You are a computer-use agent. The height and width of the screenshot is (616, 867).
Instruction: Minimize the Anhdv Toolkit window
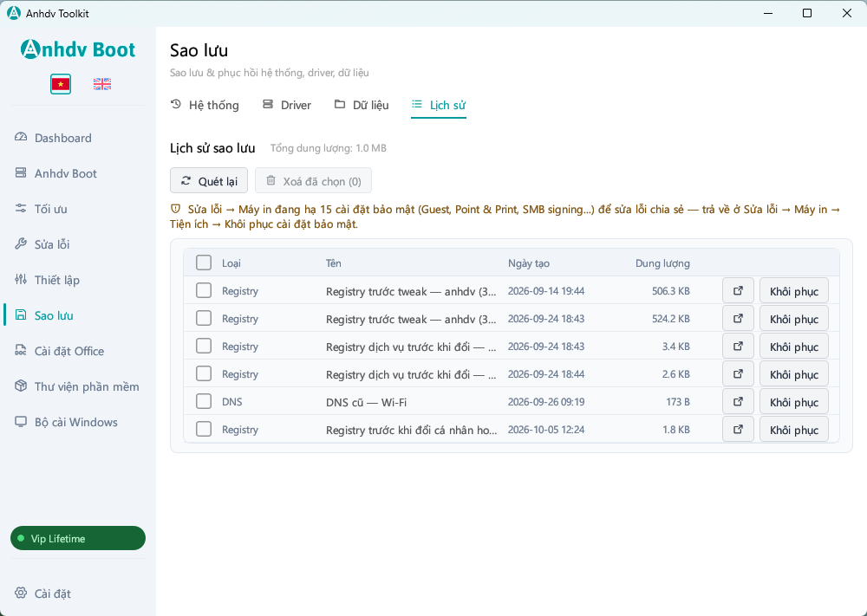[768, 13]
